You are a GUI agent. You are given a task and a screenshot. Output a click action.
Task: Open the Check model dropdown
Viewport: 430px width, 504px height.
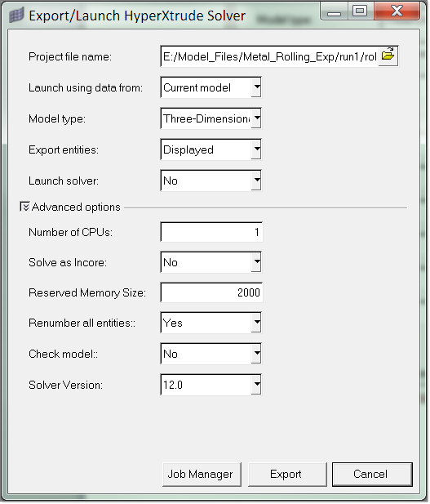[x=211, y=354]
